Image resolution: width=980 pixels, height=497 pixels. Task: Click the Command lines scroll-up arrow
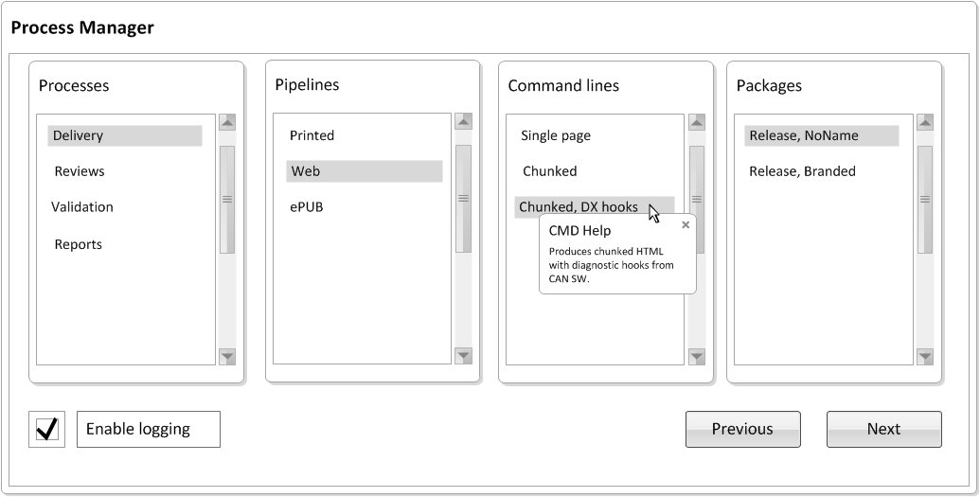(697, 122)
